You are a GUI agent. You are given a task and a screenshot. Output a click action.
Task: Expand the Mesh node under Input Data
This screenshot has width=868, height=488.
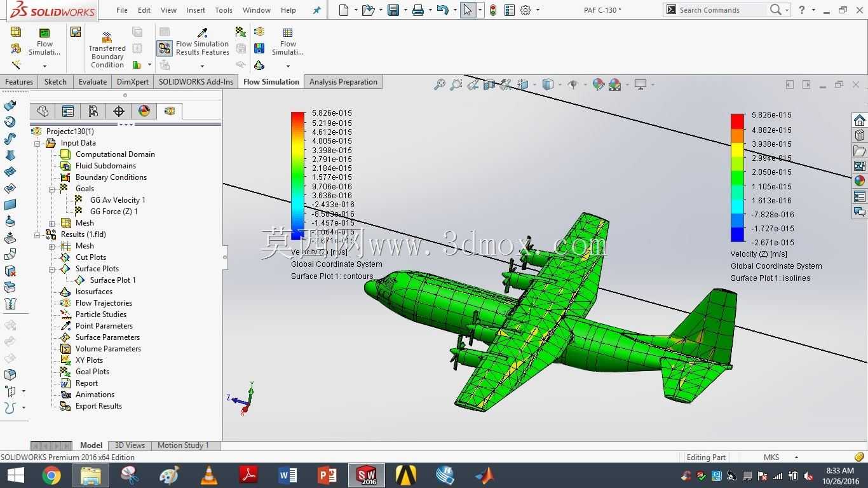[52, 224]
